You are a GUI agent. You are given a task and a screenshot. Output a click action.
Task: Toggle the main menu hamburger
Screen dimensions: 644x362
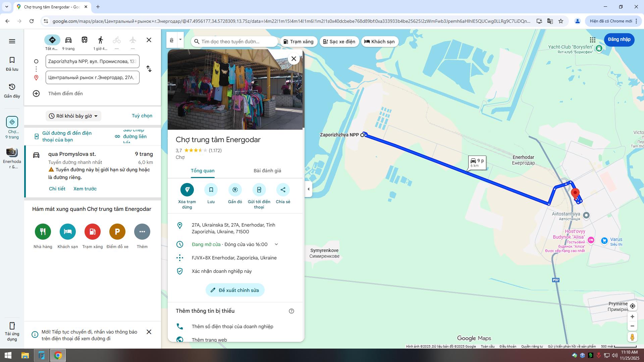12,41
